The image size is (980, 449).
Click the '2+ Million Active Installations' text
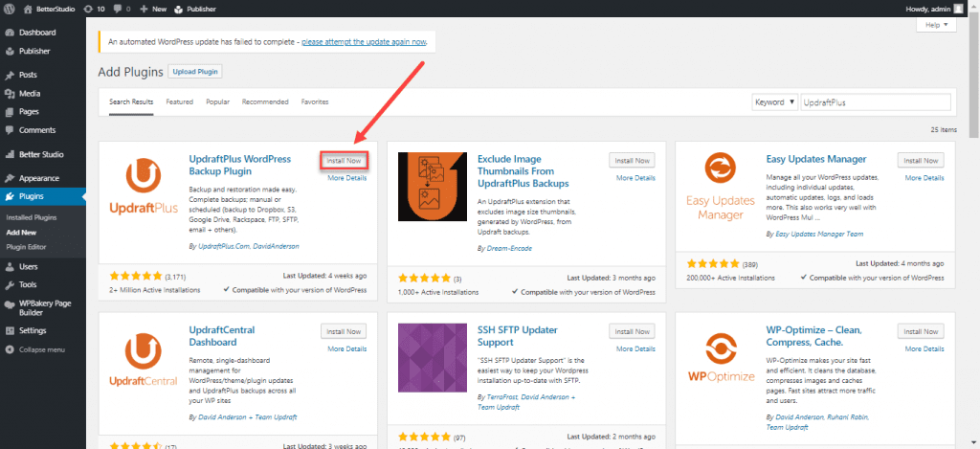[155, 291]
